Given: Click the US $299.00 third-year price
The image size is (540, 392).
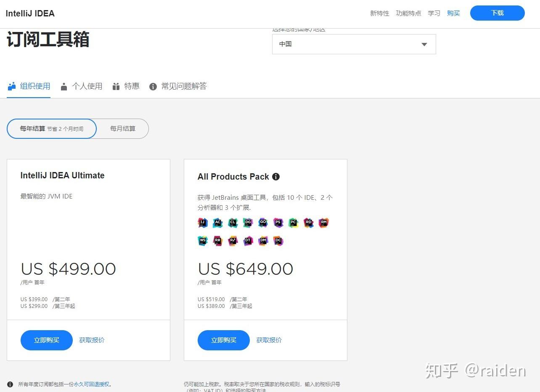Looking at the screenshot, I should pos(34,306).
